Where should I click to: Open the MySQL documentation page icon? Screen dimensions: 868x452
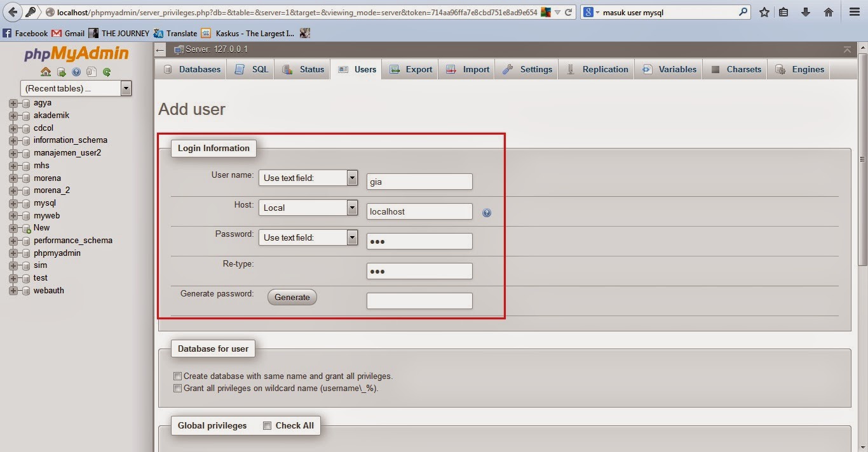(92, 72)
